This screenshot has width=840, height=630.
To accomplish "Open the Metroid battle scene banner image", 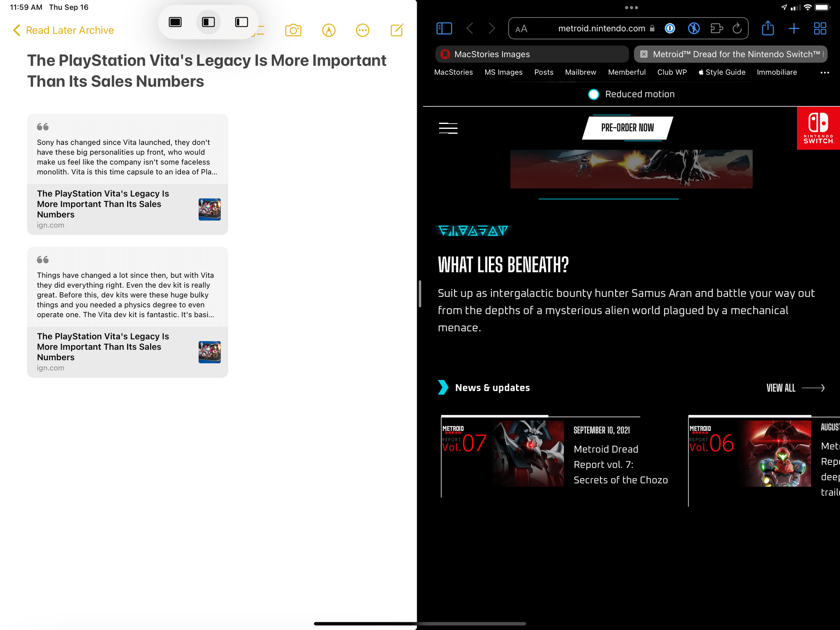I will click(631, 169).
